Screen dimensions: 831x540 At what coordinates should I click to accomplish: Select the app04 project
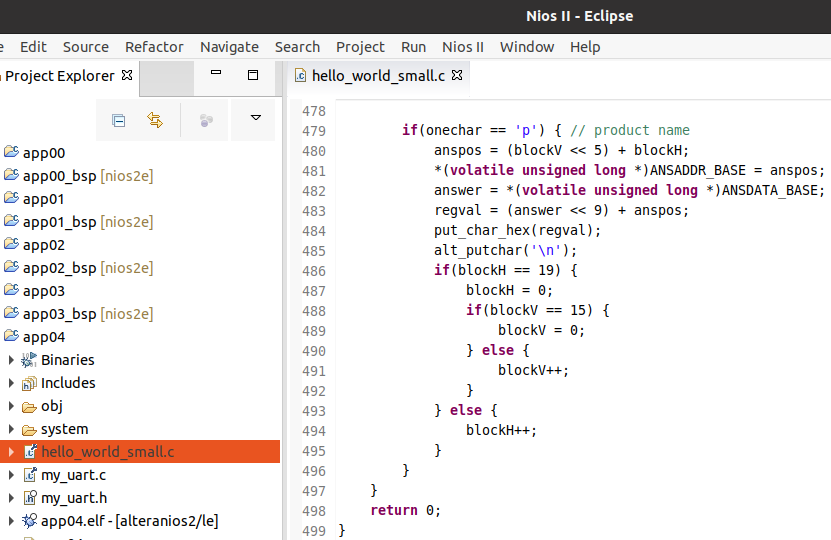[x=44, y=338]
